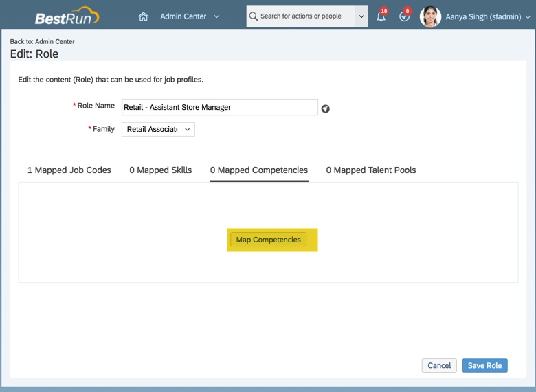The width and height of the screenshot is (536, 392).
Task: Click Aanya Singh's profile photo
Action: (x=430, y=16)
